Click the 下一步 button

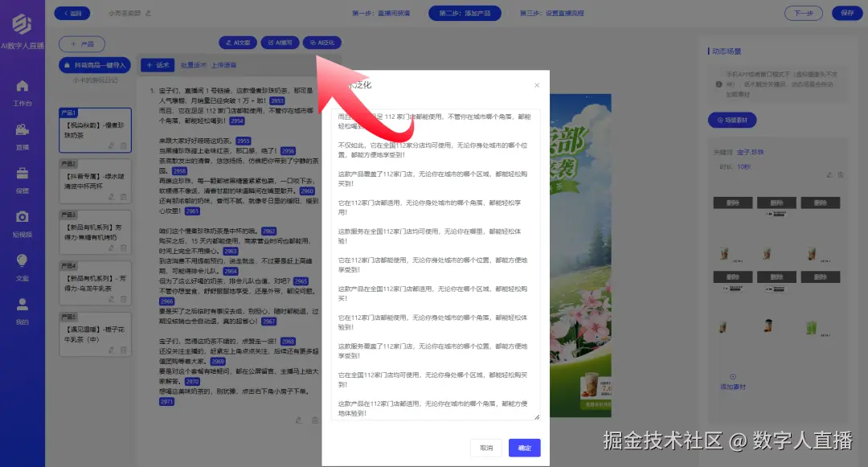point(803,14)
